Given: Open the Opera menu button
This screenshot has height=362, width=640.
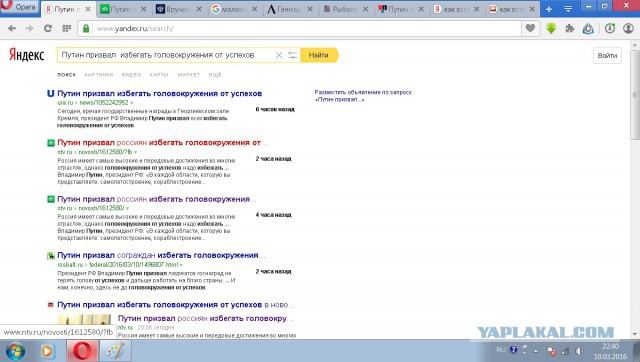Looking at the screenshot, I should (19, 7).
